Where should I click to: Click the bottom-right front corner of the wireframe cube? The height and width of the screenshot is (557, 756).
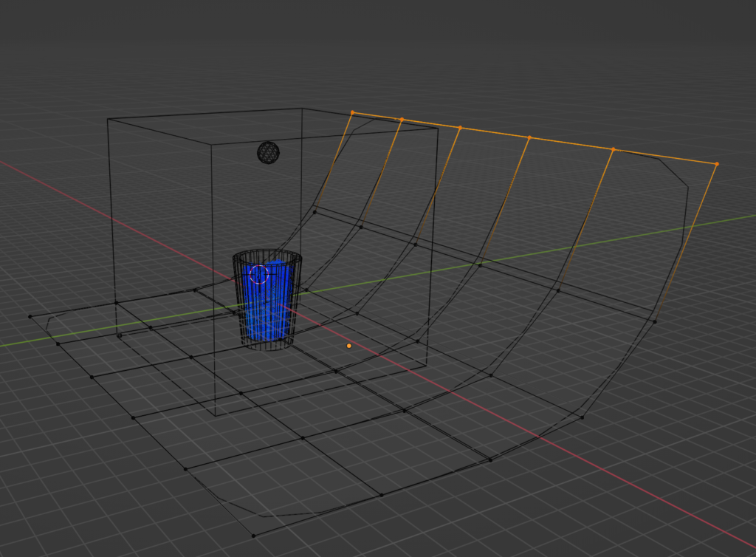[427, 367]
